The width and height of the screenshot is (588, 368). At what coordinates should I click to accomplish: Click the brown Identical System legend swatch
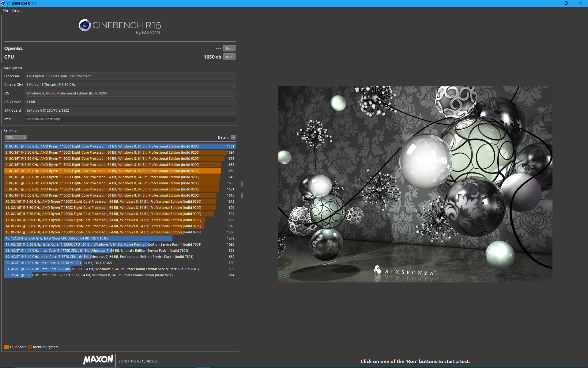point(30,347)
